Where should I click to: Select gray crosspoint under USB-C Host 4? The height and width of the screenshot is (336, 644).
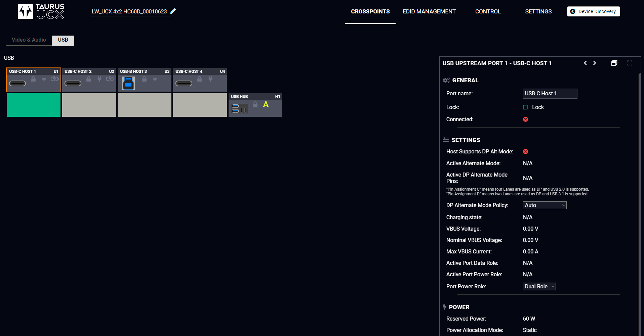click(200, 105)
